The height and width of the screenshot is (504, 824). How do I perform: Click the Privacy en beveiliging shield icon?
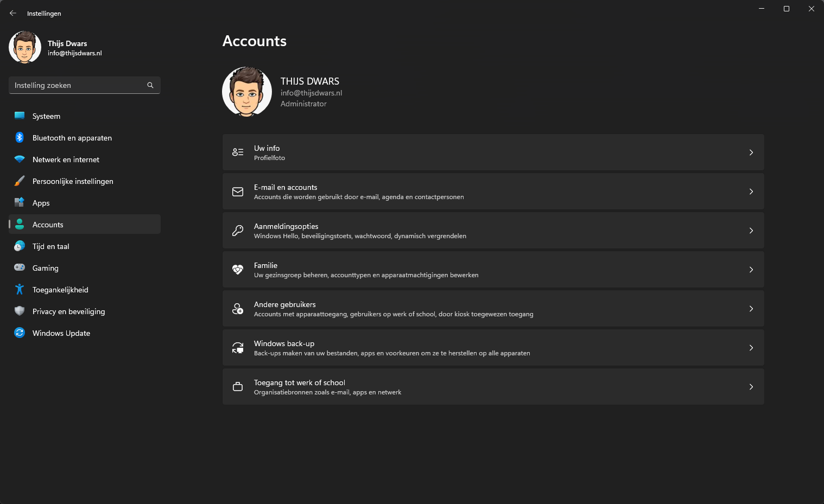20,311
